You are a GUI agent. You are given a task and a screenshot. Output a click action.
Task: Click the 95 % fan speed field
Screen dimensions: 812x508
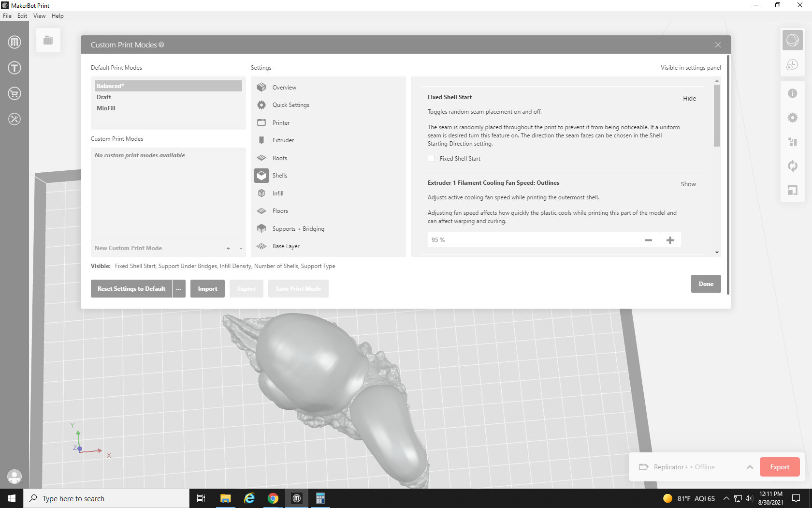click(532, 240)
